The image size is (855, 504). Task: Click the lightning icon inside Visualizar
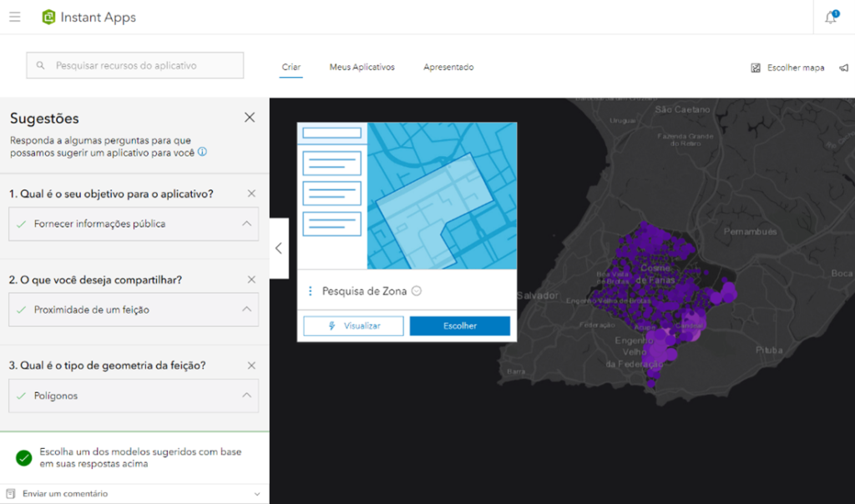[x=333, y=325]
